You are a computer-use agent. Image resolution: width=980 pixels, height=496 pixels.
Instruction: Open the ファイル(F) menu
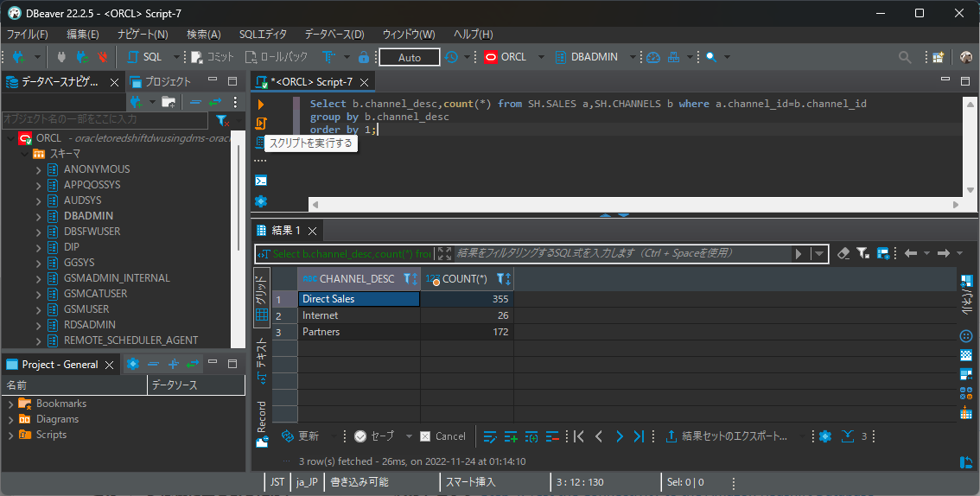27,35
